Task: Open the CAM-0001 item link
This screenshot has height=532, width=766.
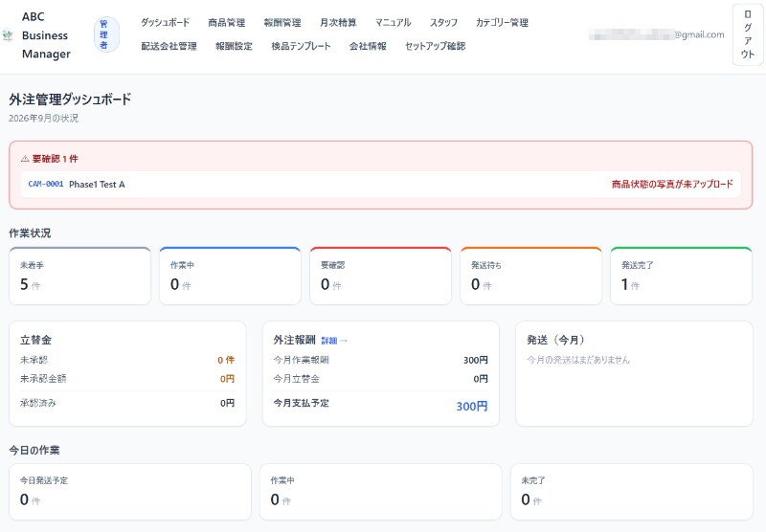Action: click(x=46, y=184)
